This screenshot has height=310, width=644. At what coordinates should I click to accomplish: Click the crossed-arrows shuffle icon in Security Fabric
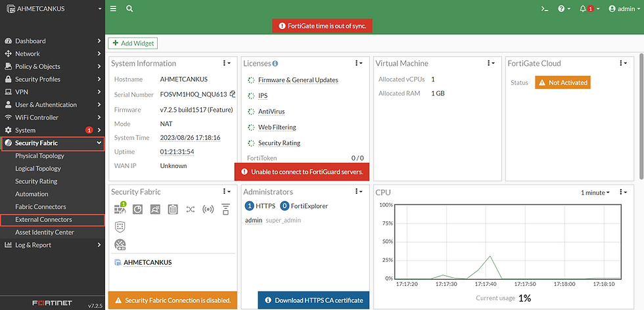(x=191, y=210)
